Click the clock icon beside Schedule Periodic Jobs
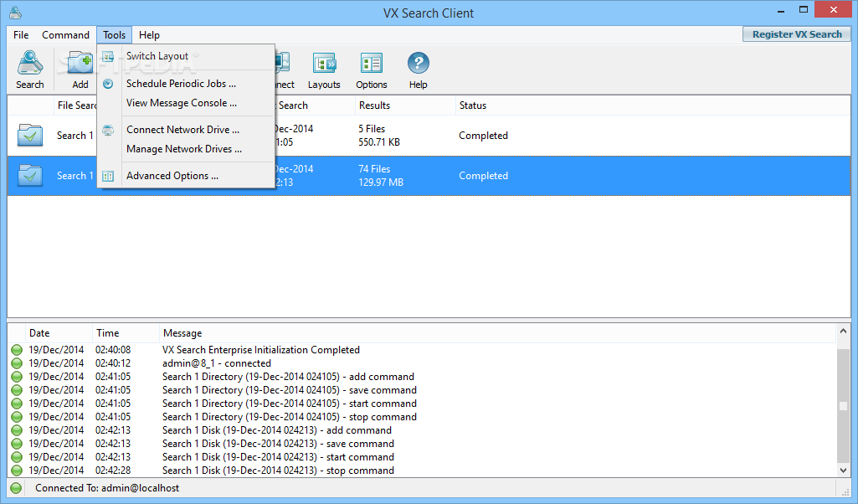Screen dimensions: 858x504 click(x=108, y=84)
